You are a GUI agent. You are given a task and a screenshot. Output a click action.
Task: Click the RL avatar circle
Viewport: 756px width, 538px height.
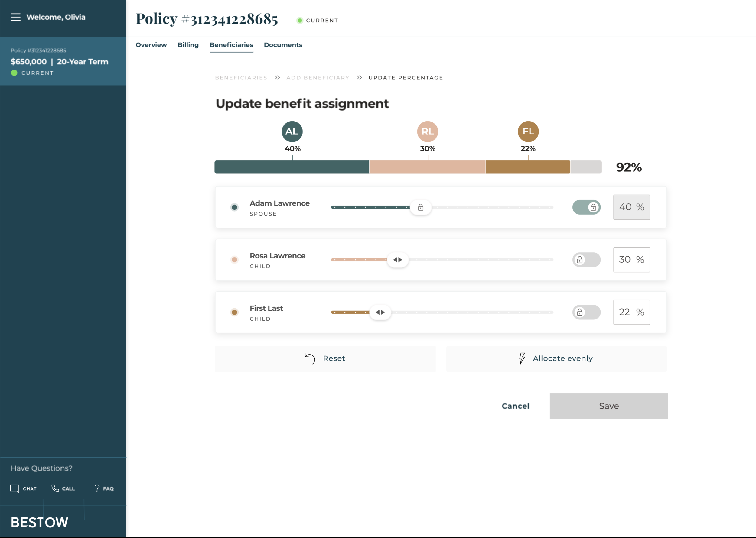click(x=428, y=131)
